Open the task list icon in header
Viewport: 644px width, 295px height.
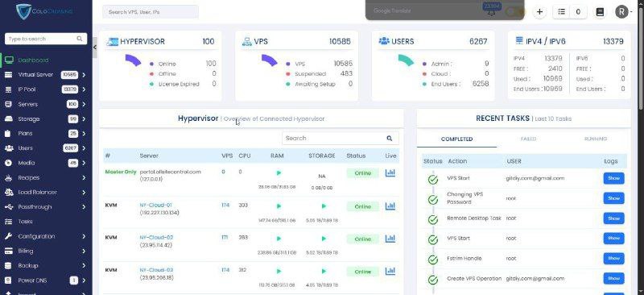pyautogui.click(x=562, y=12)
